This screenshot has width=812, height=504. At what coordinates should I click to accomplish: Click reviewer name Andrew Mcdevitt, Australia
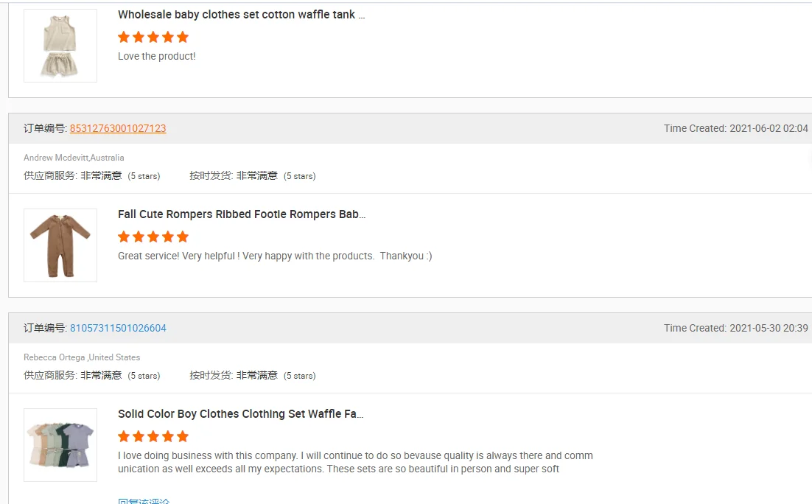(74, 158)
